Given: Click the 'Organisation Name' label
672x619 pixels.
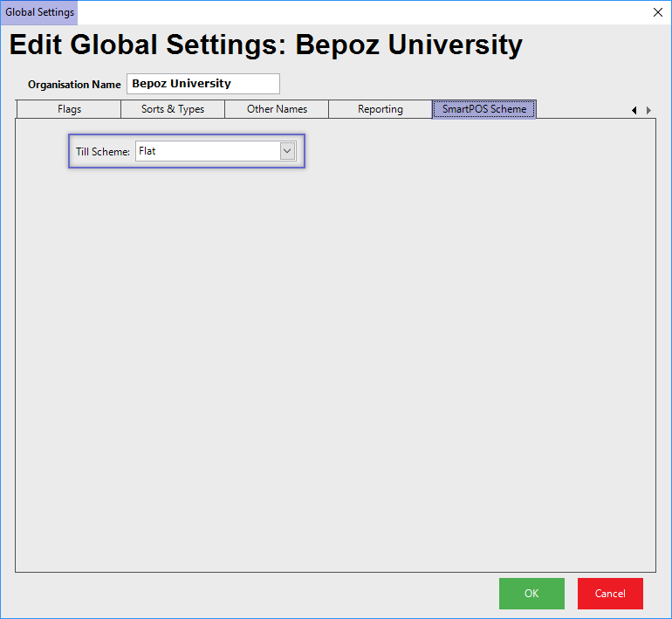Looking at the screenshot, I should 74,85.
